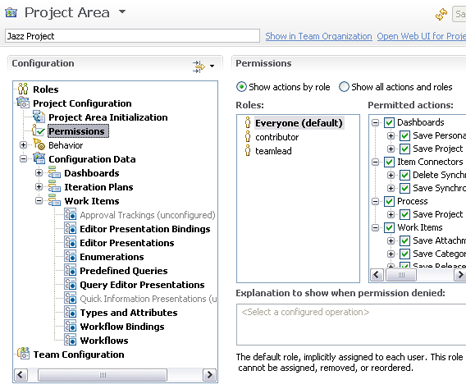Click the refresh arrows icon at top right

point(441,14)
